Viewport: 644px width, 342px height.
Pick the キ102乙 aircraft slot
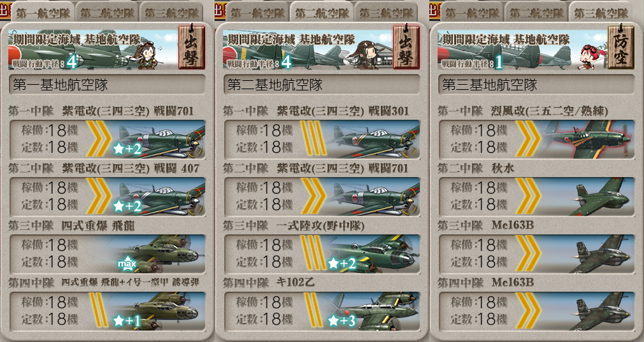coord(322,311)
